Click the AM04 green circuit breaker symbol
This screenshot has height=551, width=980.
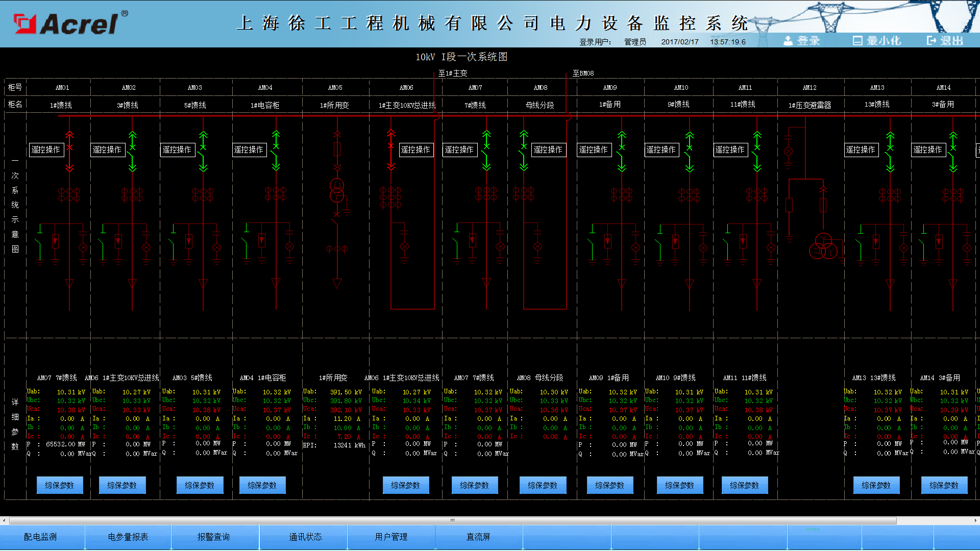pos(276,151)
